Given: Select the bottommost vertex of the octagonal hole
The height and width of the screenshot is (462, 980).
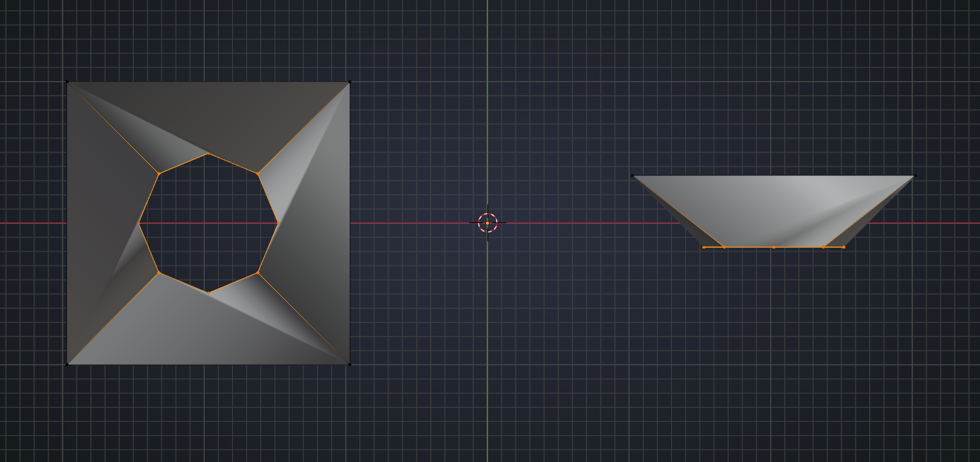Looking at the screenshot, I should click(208, 292).
